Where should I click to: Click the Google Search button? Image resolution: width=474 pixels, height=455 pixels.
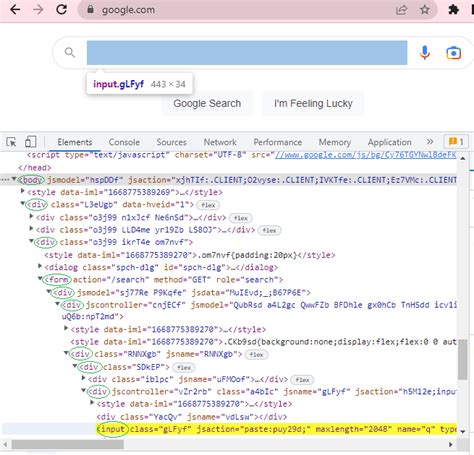207,103
